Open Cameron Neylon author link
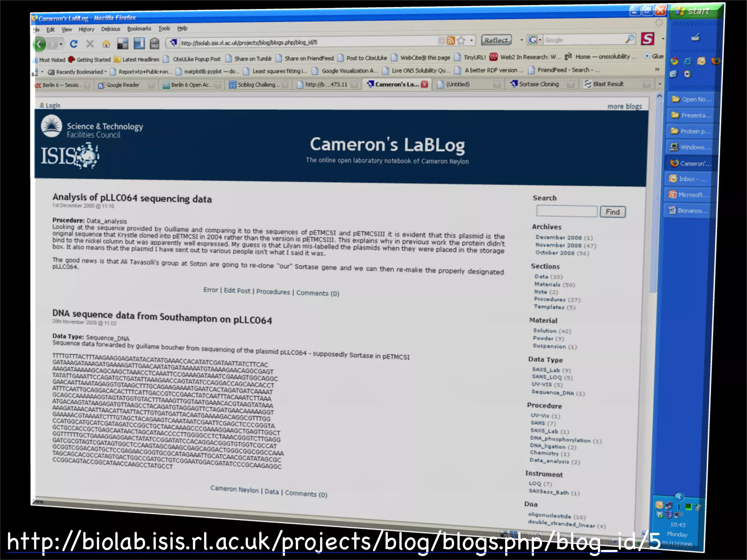 [234, 489]
